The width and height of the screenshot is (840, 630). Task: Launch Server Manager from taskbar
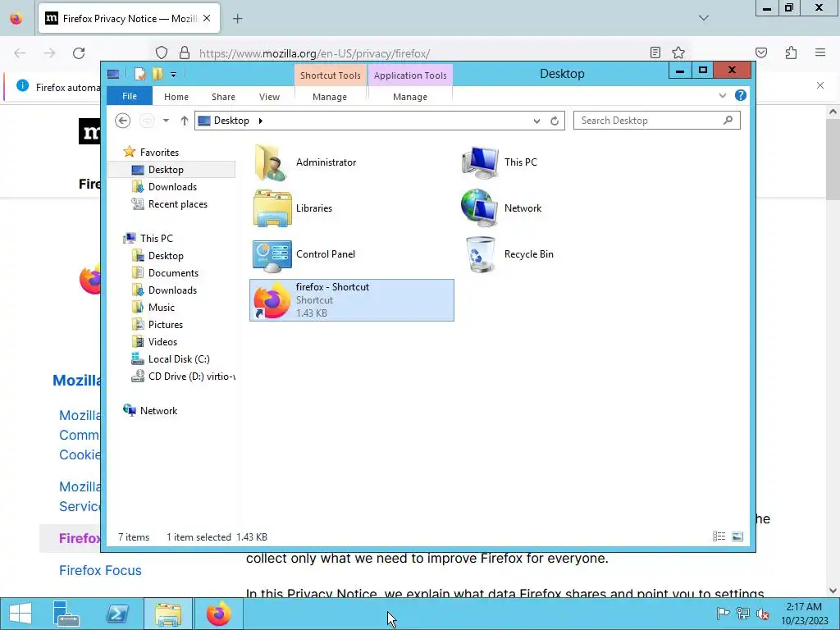tap(66, 614)
